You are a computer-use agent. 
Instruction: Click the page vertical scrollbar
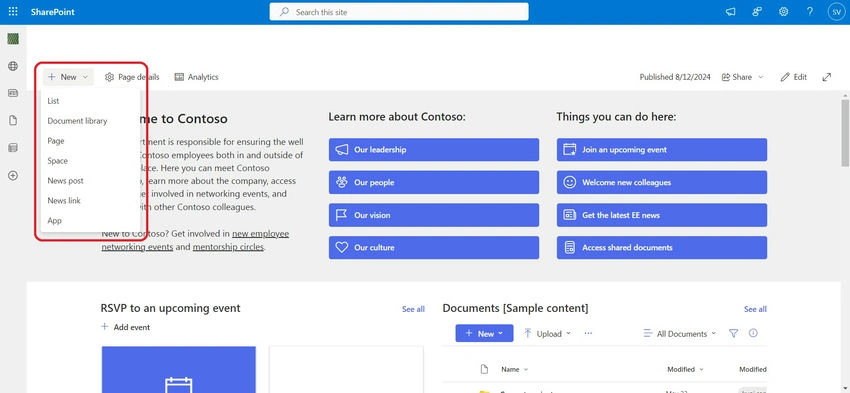coord(845,133)
